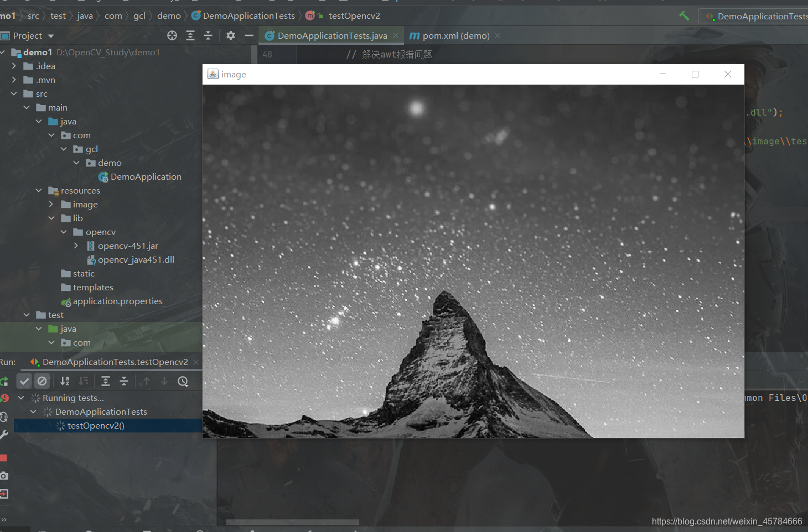Sort tests by duration
Viewport: 808px width, 532px height.
pyautogui.click(x=83, y=381)
